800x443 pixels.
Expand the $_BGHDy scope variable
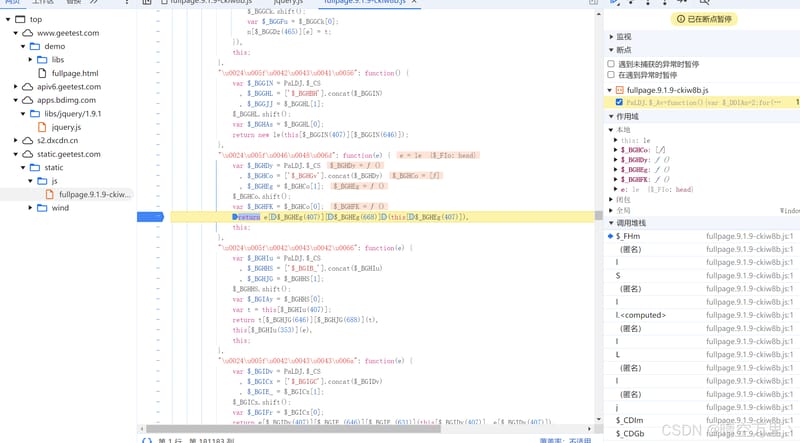[x=616, y=160]
